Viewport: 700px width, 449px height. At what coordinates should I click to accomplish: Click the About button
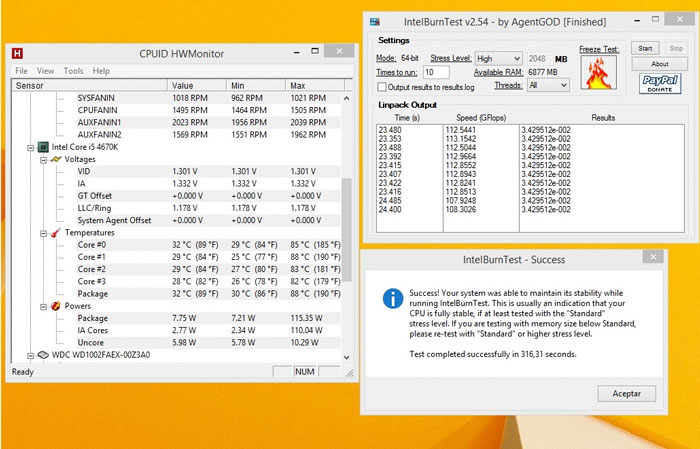click(659, 64)
